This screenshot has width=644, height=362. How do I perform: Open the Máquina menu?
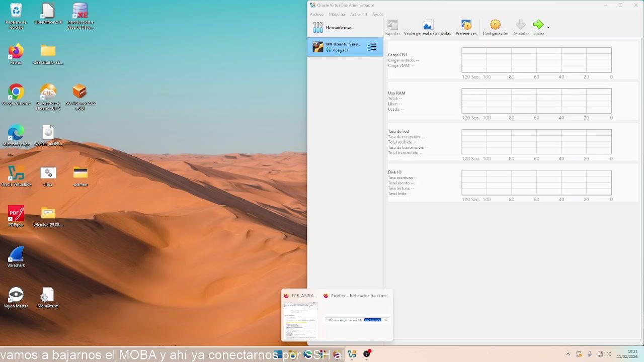337,14
